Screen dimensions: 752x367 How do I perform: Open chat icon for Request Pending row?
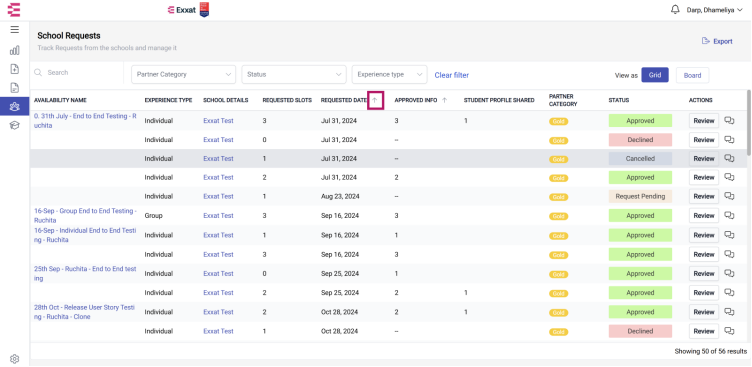[x=729, y=196]
